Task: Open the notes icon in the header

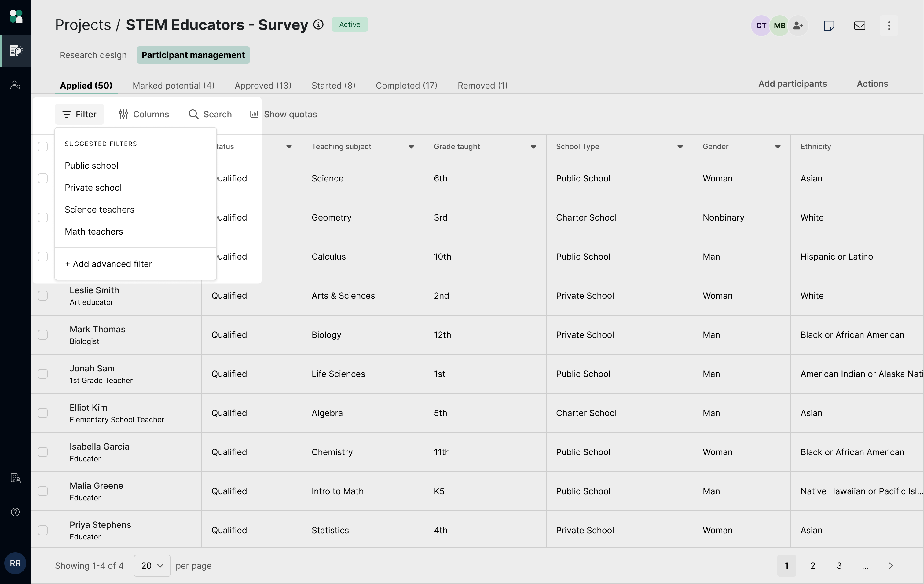Action: tap(829, 26)
